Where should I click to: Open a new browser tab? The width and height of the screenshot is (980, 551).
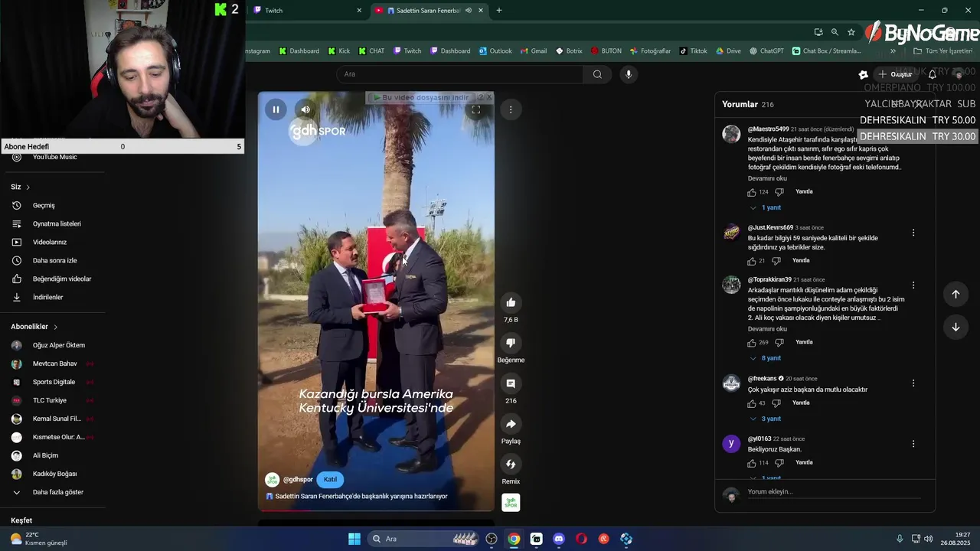point(499,11)
